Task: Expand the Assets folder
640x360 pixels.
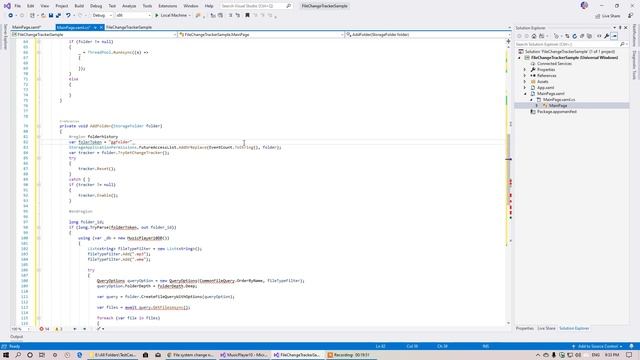Action: (525, 82)
